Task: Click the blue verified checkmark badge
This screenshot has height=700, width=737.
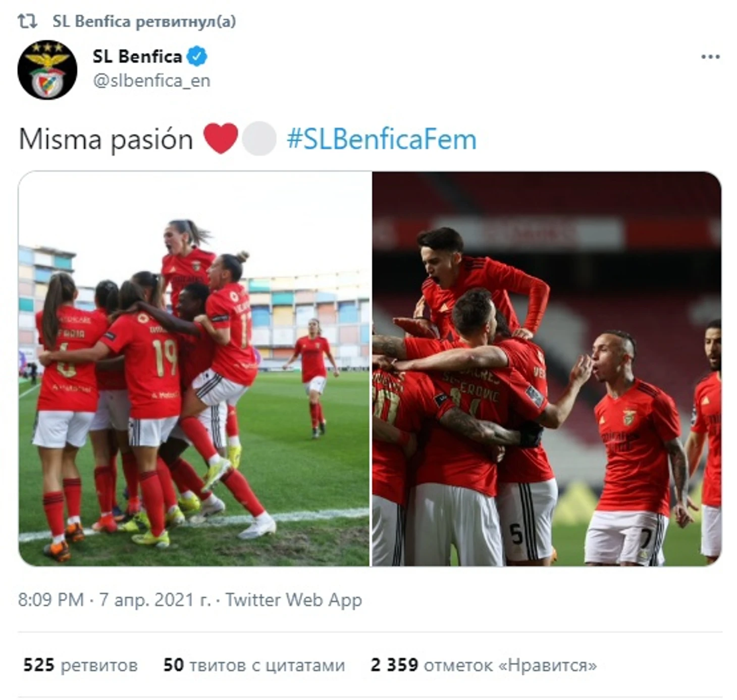Action: tap(197, 56)
